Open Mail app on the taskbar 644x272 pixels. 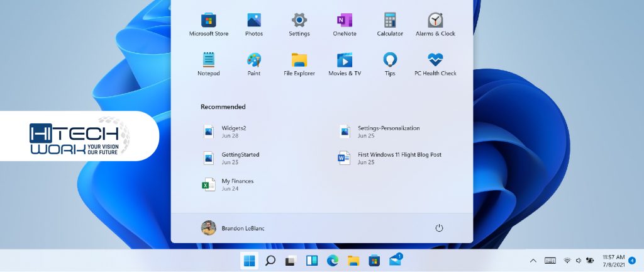point(396,260)
